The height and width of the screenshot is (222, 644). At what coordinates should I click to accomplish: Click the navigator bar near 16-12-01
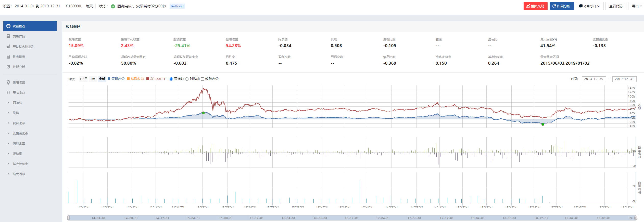tap(351, 218)
